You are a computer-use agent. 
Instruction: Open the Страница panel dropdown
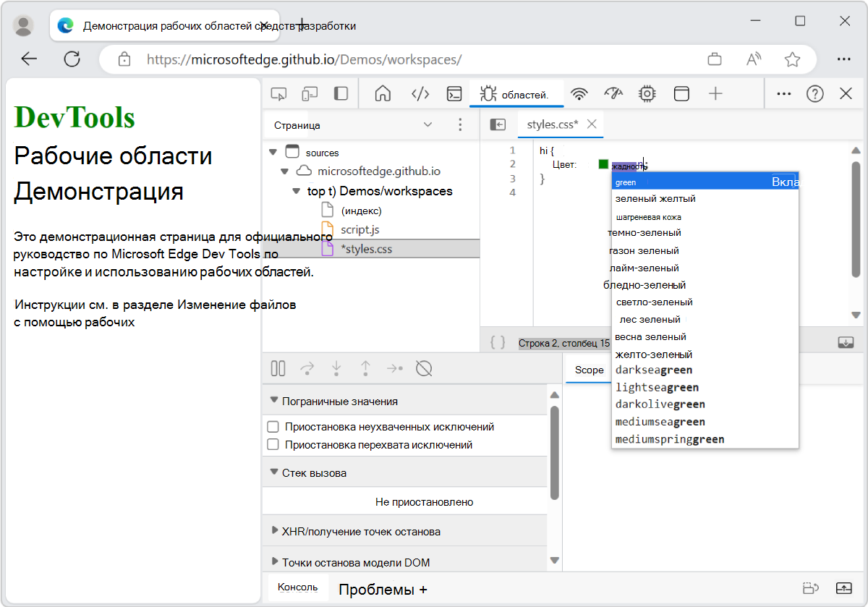pos(427,124)
